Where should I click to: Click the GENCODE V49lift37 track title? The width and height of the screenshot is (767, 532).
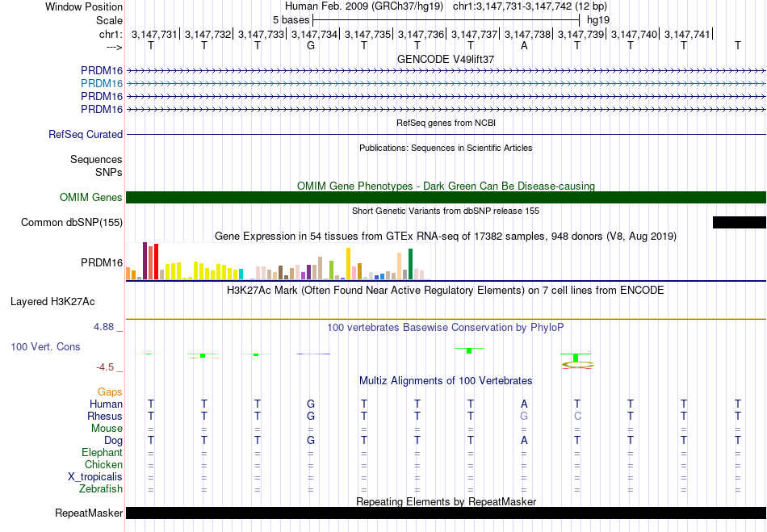446,59
